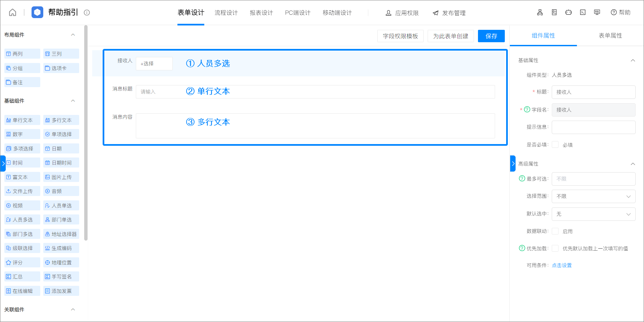Open the monitor screen icon in top bar

pyautogui.click(x=597, y=12)
